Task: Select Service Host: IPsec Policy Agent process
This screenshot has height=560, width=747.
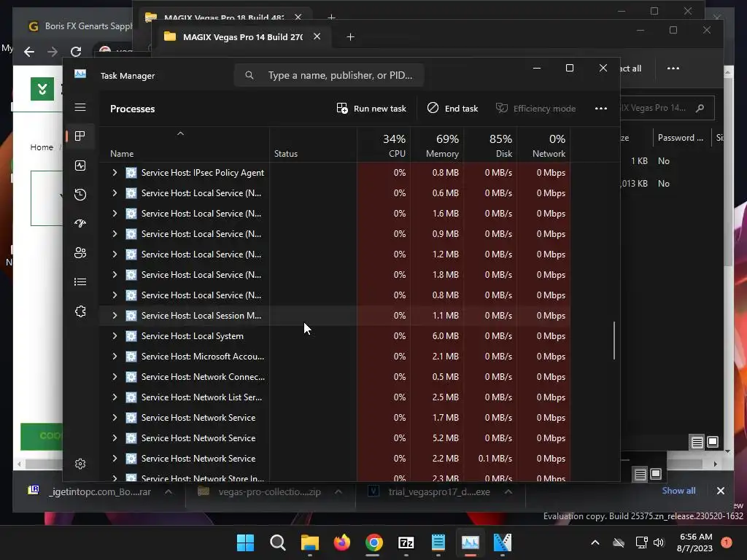Action: (333, 172)
